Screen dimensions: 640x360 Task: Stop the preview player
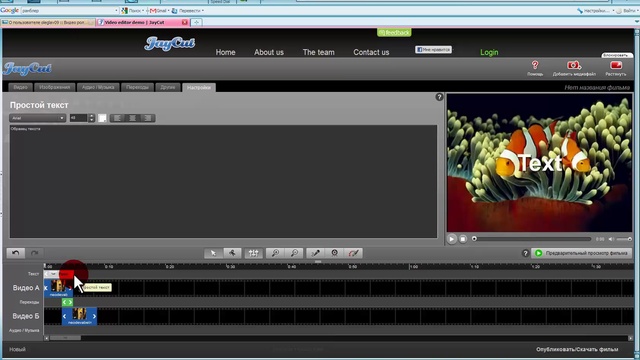pos(463,239)
